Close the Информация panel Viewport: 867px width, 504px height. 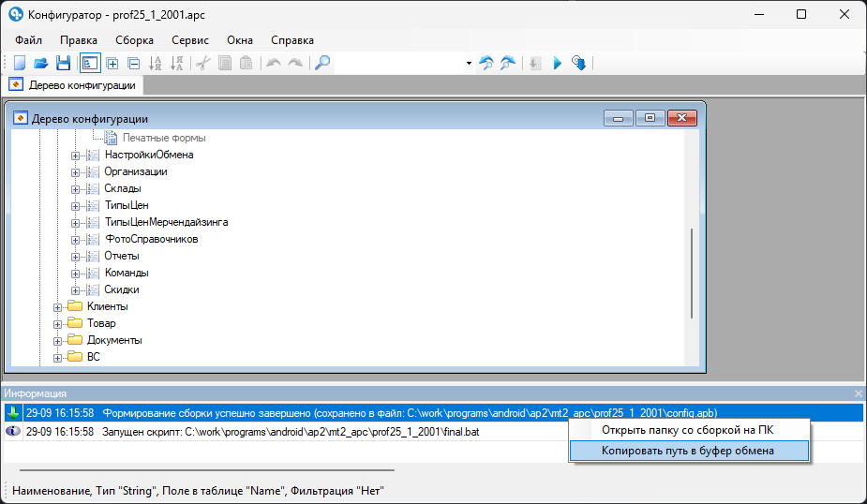pos(858,393)
